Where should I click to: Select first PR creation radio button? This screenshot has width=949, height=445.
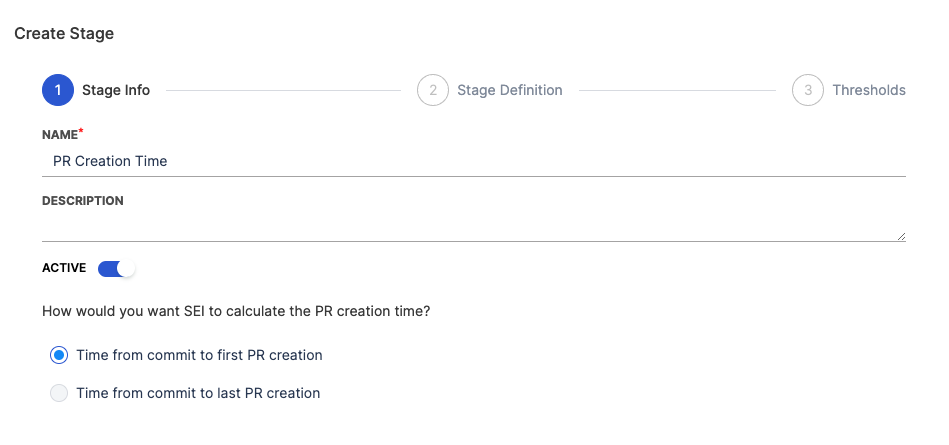pos(59,355)
